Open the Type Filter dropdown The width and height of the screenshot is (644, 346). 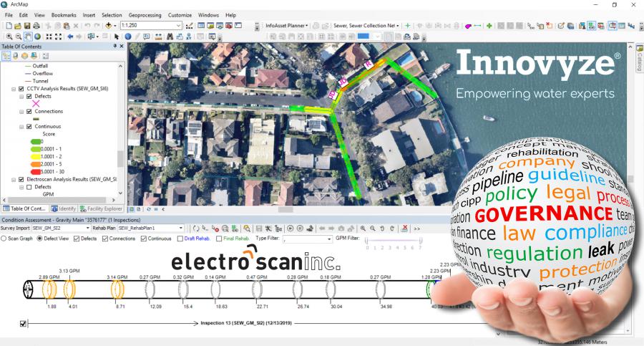click(x=329, y=239)
